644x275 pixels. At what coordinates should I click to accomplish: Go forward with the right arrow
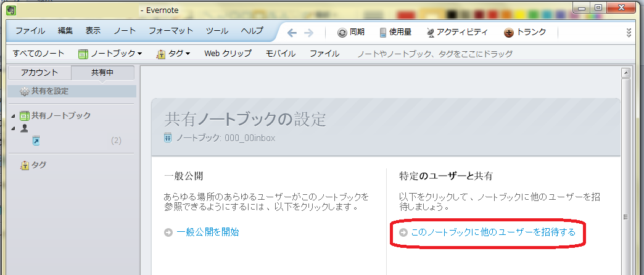308,33
